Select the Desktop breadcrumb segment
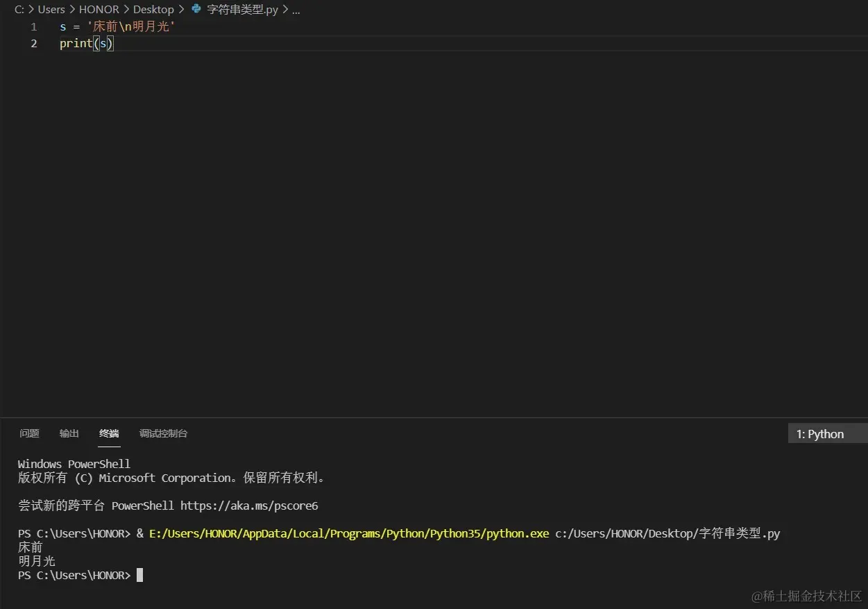 [153, 9]
